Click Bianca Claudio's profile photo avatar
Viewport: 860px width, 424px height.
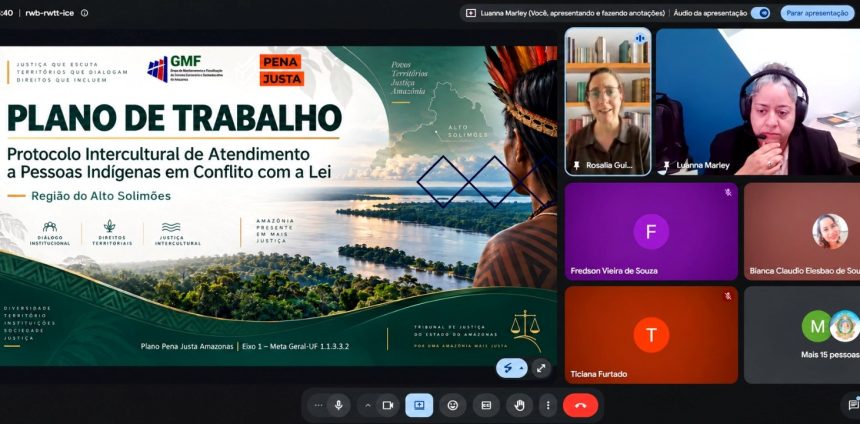pyautogui.click(x=830, y=231)
